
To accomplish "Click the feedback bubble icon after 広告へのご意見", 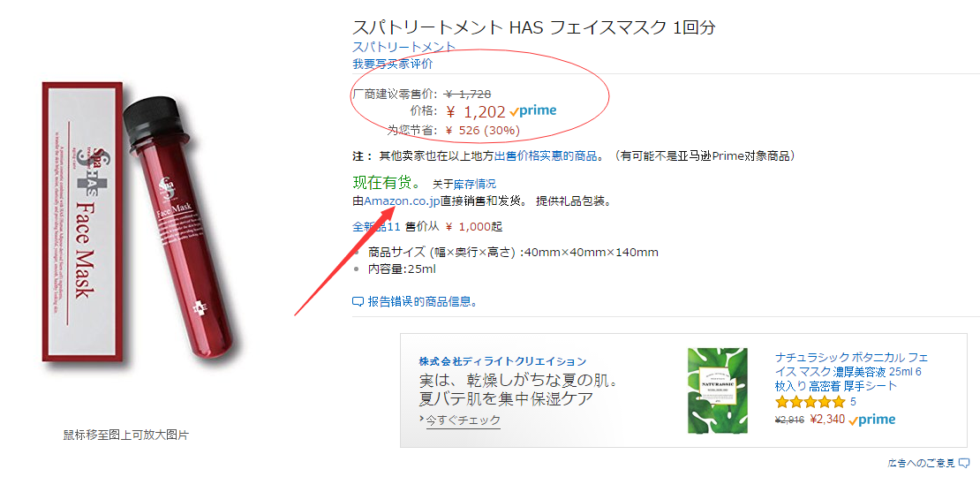I will 964,463.
